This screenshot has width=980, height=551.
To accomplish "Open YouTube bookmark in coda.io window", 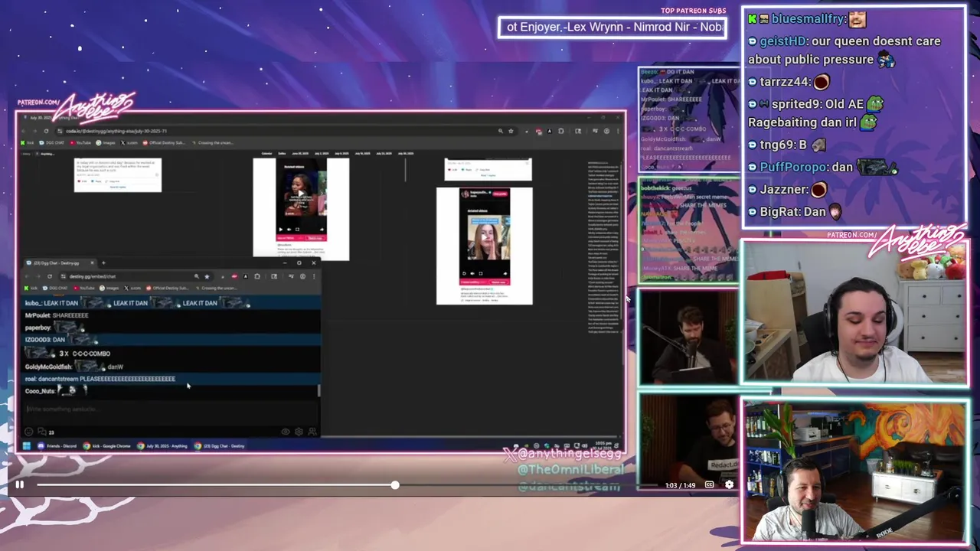I will [x=81, y=143].
